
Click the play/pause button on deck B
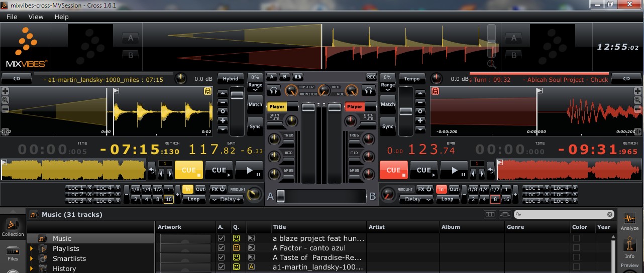pos(454,170)
